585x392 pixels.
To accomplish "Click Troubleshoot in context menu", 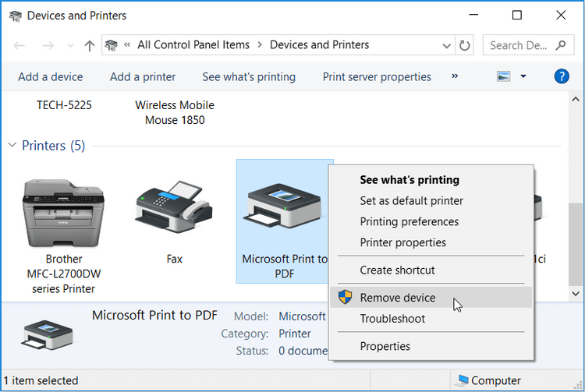I will click(392, 319).
